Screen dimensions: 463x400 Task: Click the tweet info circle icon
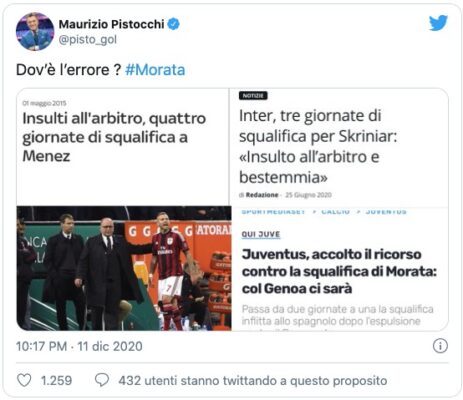[440, 346]
